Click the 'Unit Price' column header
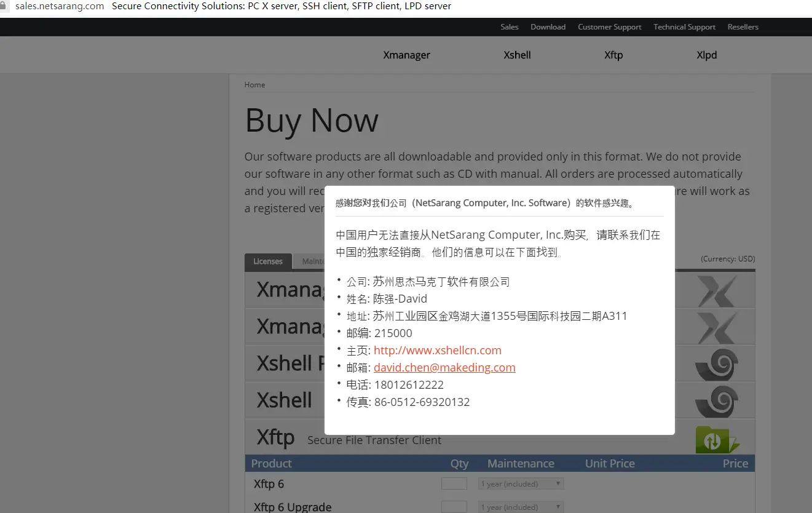The image size is (812, 513). point(610,464)
